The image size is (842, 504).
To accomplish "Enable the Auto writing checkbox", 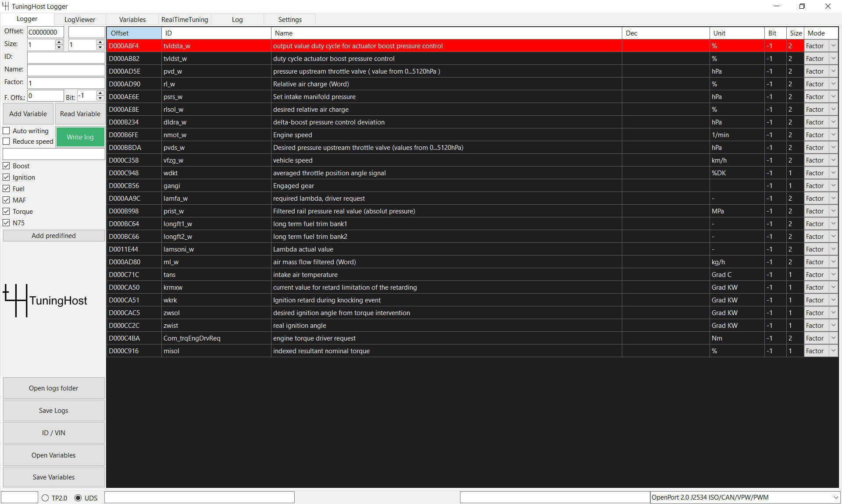I will [7, 131].
